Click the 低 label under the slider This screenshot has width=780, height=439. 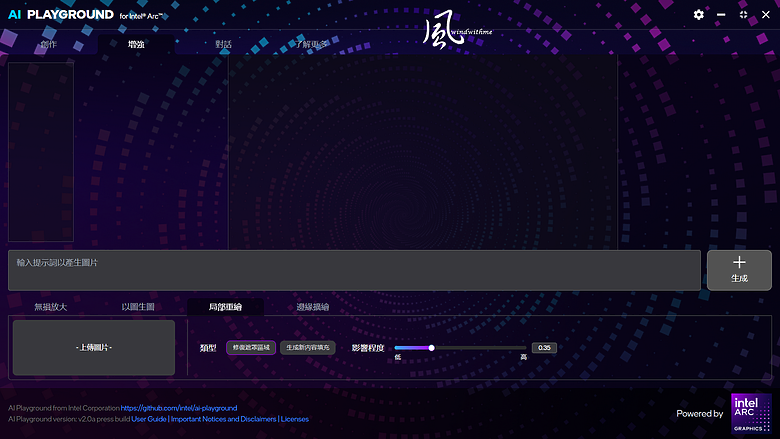tap(397, 357)
